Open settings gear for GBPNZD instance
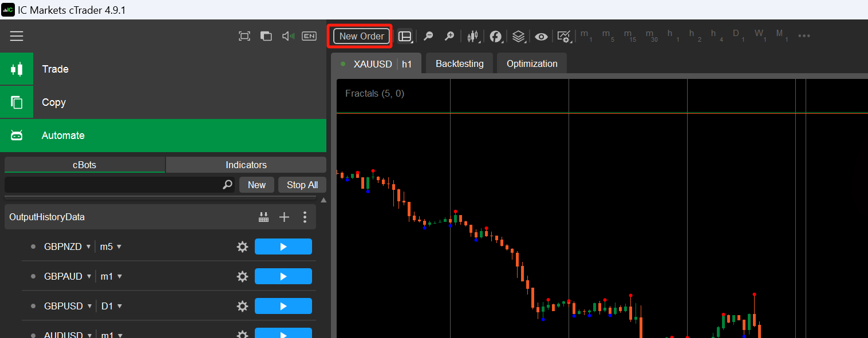The width and height of the screenshot is (868, 338). tap(242, 246)
